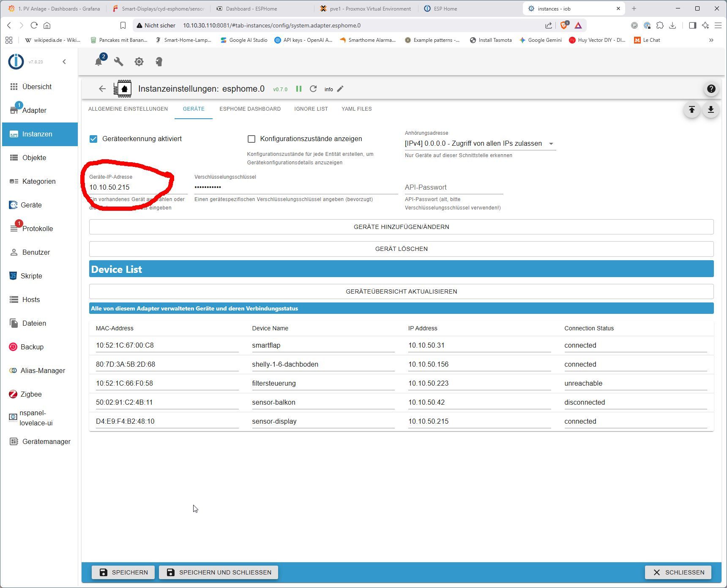
Task: Bookmark this page with the bookmark icon
Action: point(123,25)
